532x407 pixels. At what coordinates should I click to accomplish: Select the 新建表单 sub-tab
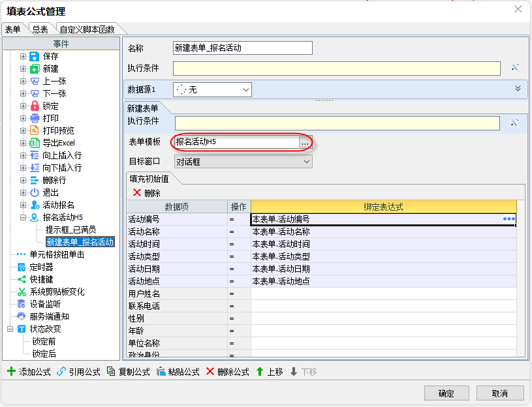pos(143,108)
